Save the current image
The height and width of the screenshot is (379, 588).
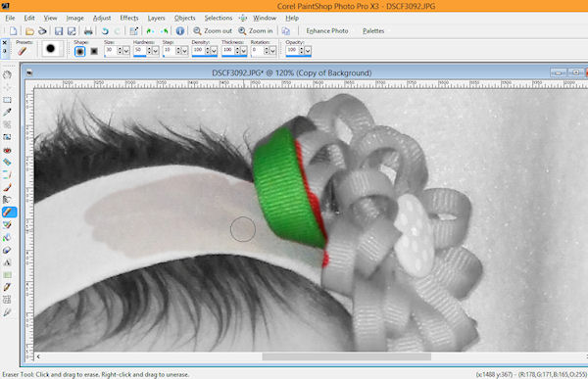(59, 31)
